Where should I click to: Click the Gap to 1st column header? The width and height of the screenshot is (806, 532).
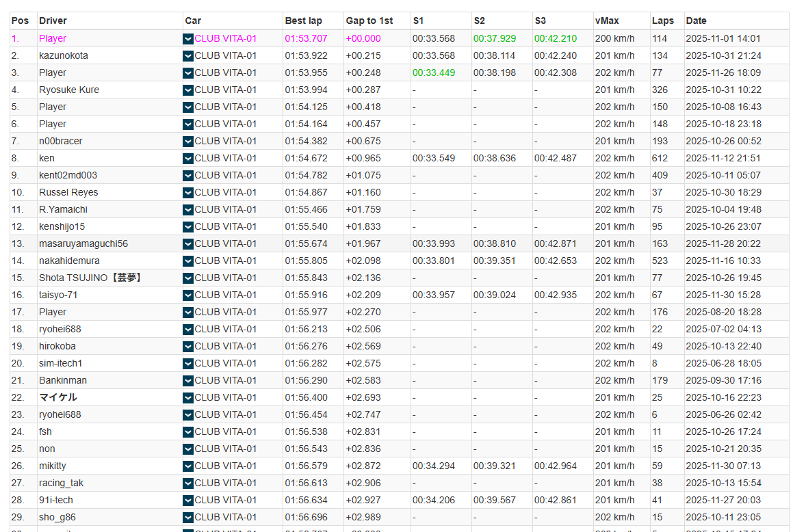(369, 21)
